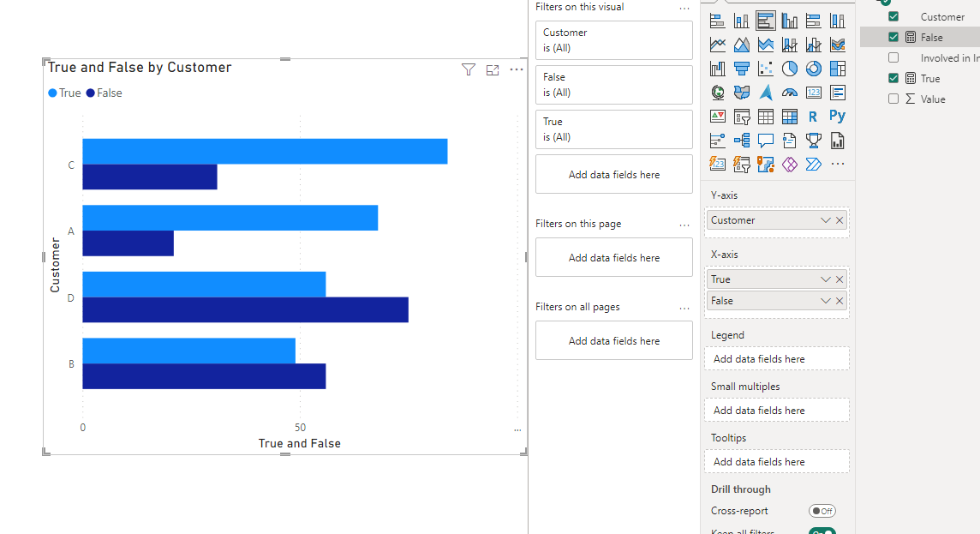Open Get more visuals ellipsis

pyautogui.click(x=838, y=165)
